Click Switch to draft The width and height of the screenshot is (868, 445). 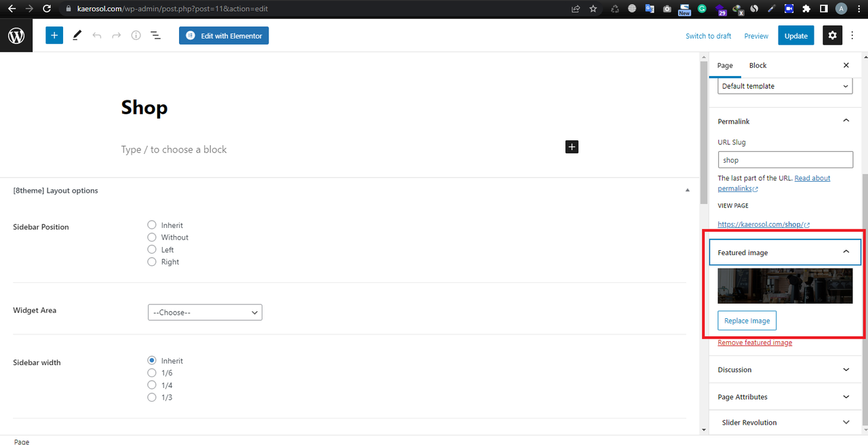[708, 36]
